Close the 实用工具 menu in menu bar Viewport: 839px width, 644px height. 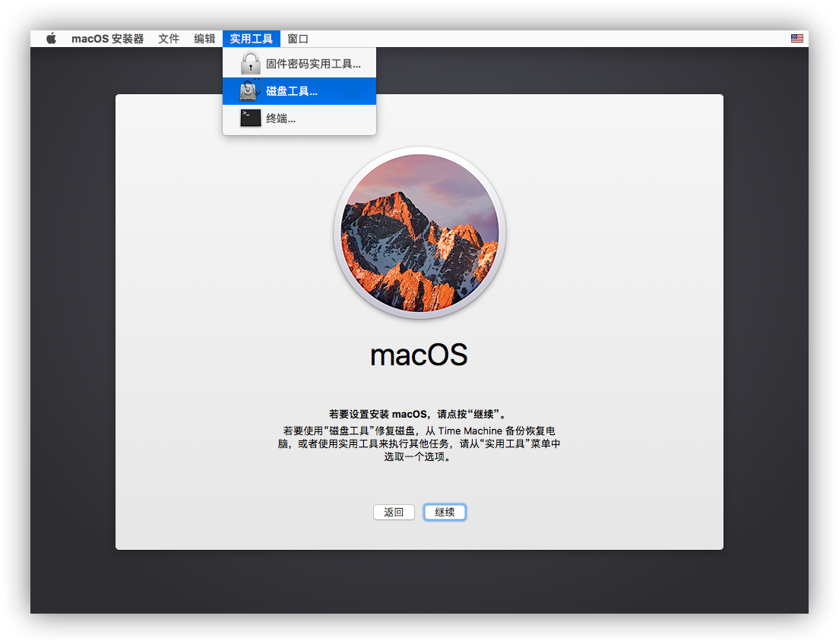252,39
